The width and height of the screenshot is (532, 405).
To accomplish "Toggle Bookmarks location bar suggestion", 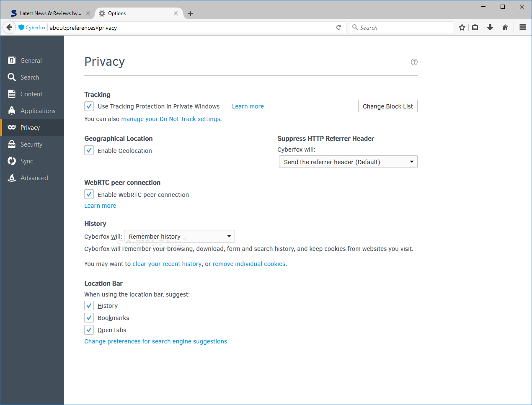I will [x=89, y=318].
